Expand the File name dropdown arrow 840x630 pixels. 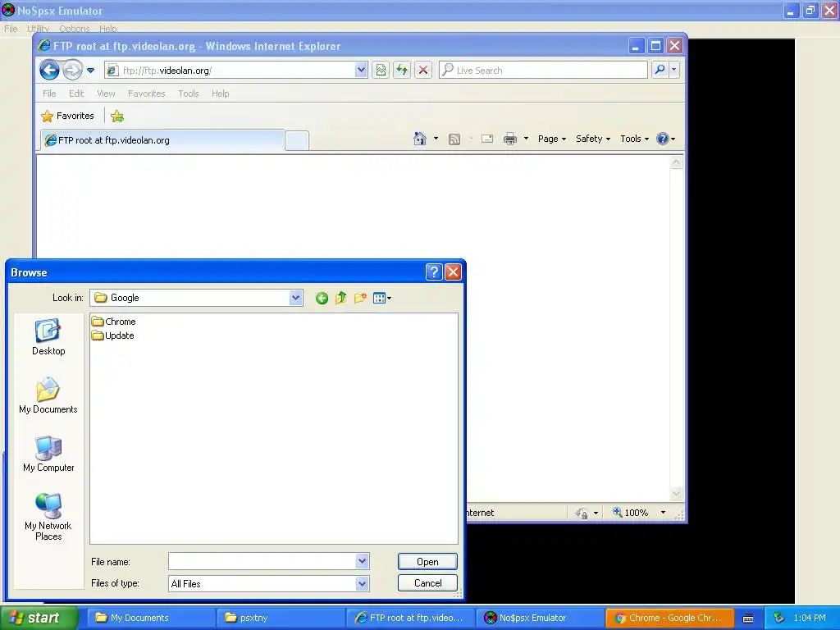point(362,561)
